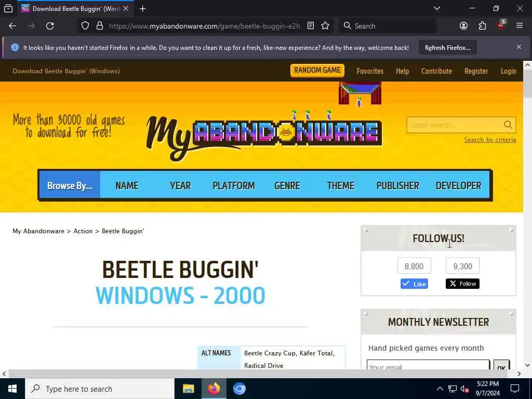Image resolution: width=532 pixels, height=399 pixels.
Task: Open Favorites in site header
Action: (370, 71)
